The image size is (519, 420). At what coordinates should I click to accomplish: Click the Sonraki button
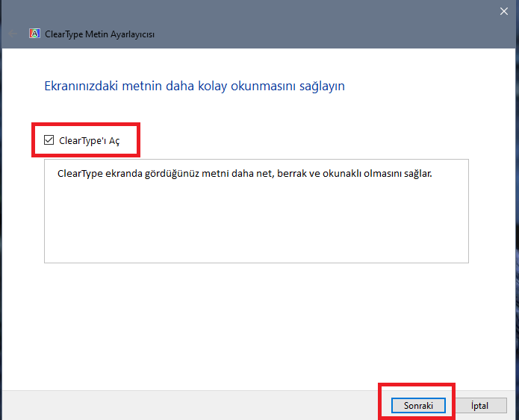click(x=418, y=405)
